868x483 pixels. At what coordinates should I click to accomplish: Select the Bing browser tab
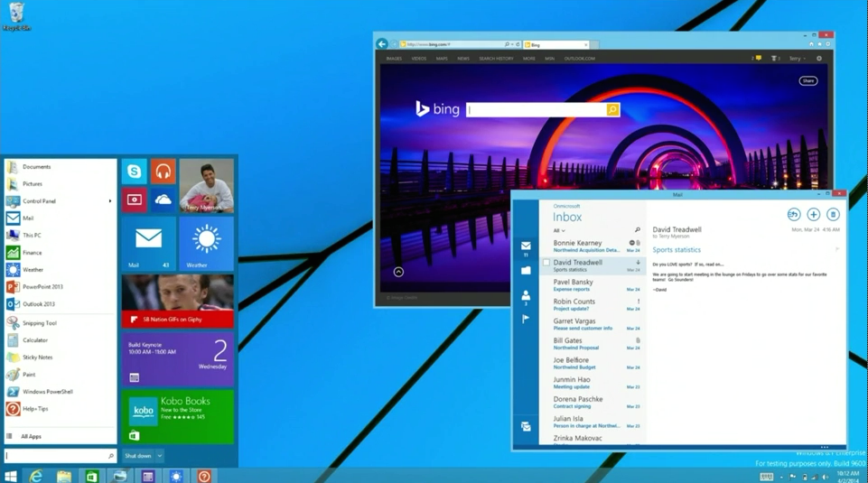click(555, 45)
